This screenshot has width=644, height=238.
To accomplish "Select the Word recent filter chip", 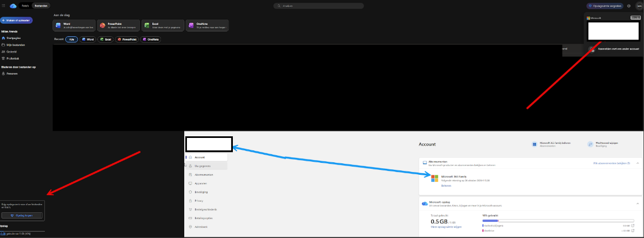I will click(x=88, y=39).
